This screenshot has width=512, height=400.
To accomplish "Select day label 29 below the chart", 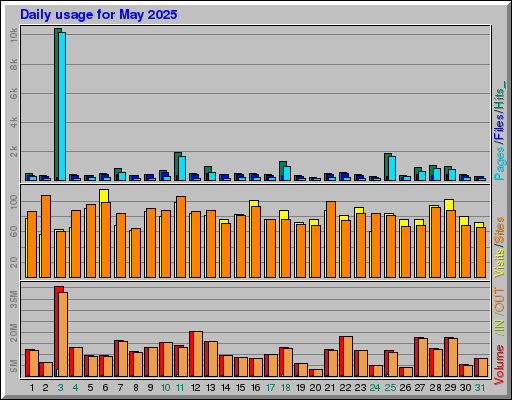I will pyautogui.click(x=450, y=388).
